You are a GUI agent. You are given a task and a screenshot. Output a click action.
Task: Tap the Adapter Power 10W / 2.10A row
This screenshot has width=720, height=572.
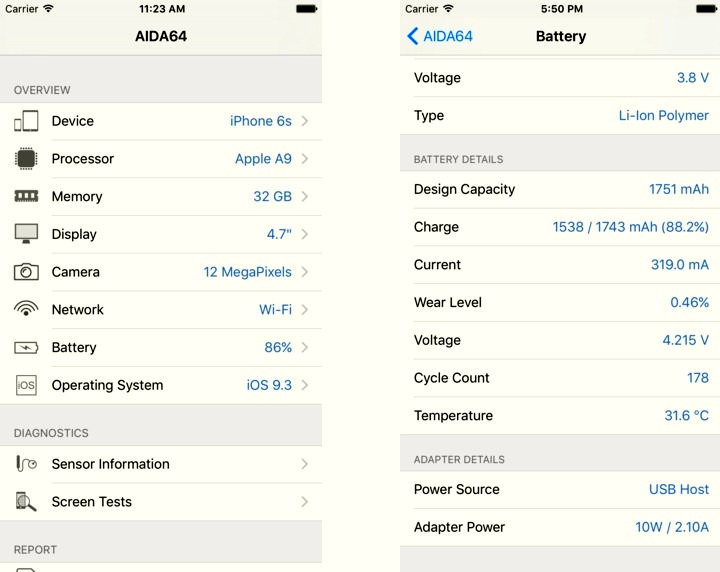pos(560,527)
